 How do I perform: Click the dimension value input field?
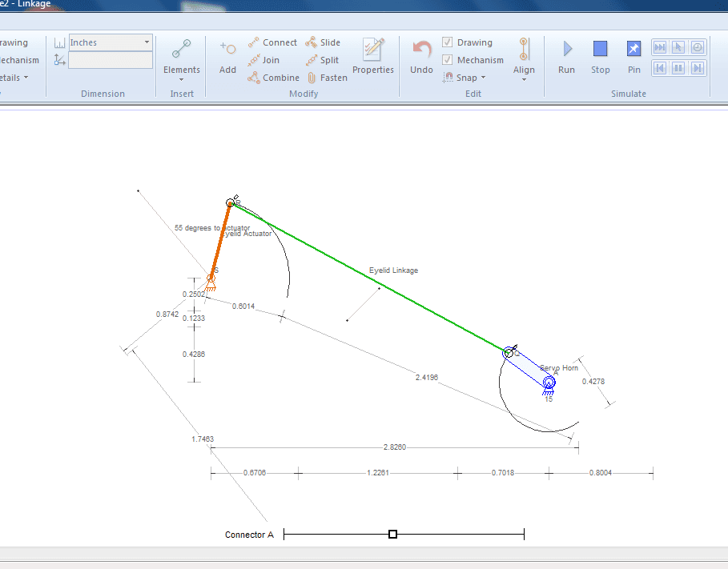click(x=110, y=60)
